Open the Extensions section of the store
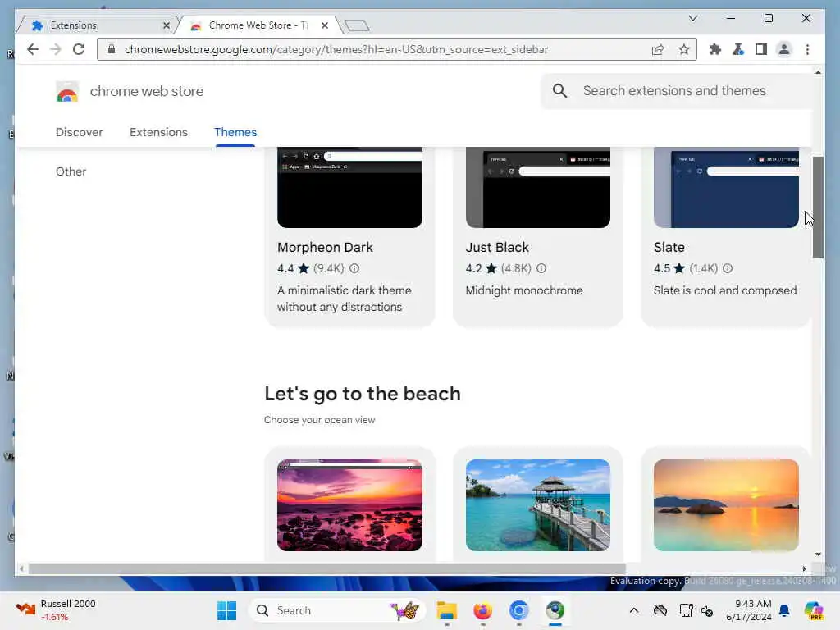This screenshot has height=630, width=840. point(158,132)
